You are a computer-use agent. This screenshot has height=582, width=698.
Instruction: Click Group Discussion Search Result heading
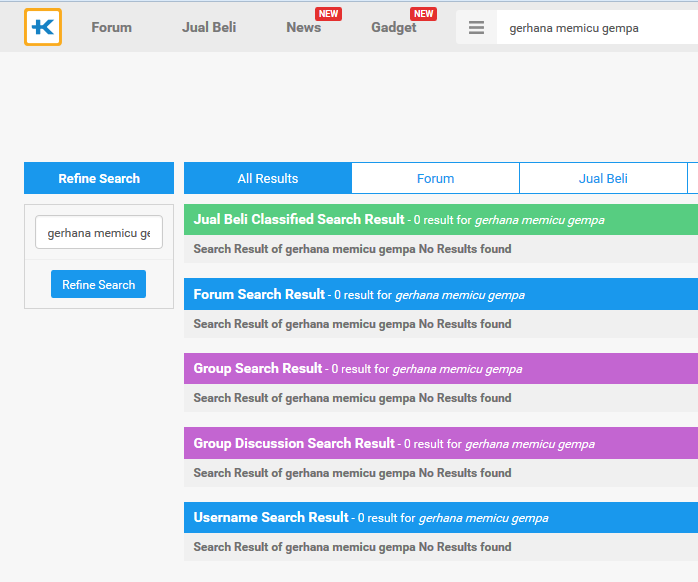click(294, 443)
